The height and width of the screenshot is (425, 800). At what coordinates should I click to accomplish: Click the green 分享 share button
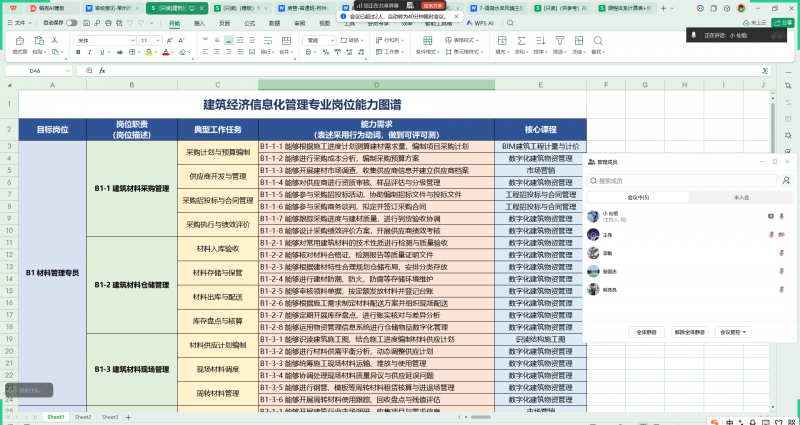(x=783, y=23)
